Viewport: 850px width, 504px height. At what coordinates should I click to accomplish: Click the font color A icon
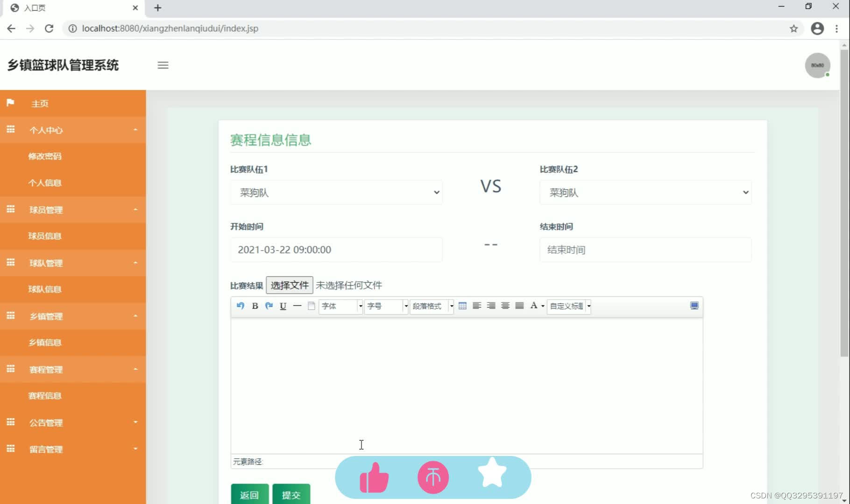(x=534, y=306)
